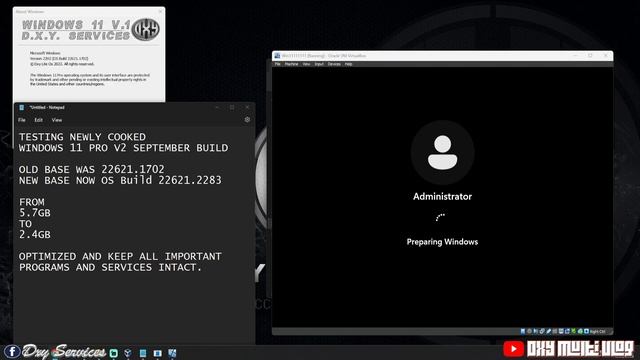Click 'PROGRAMS AND SERVICES INTACT.' line
This screenshot has height=360, width=640.
110,267
